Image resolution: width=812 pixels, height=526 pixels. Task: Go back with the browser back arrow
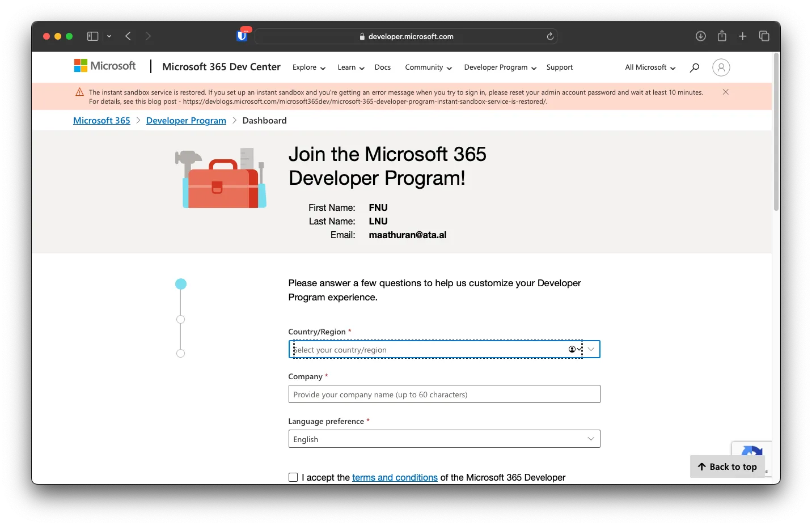(x=128, y=36)
